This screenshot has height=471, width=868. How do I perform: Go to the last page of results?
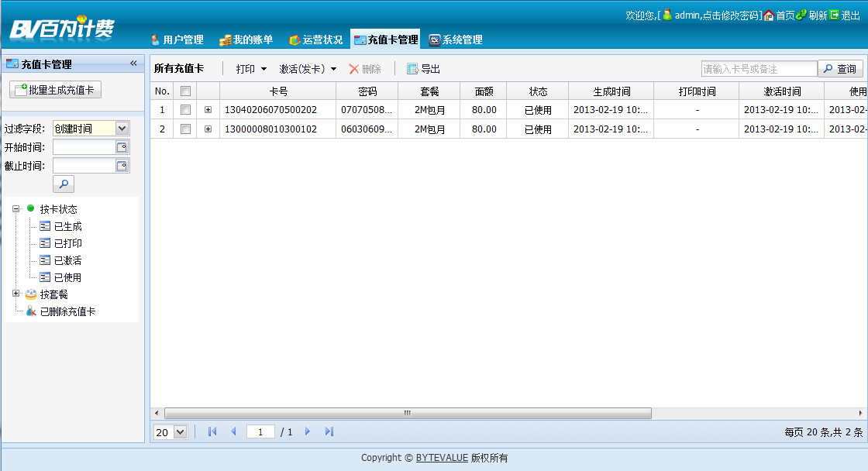point(329,431)
